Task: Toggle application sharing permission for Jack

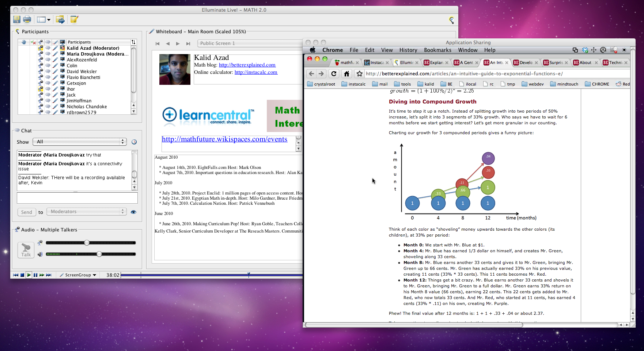Action: pyautogui.click(x=62, y=95)
